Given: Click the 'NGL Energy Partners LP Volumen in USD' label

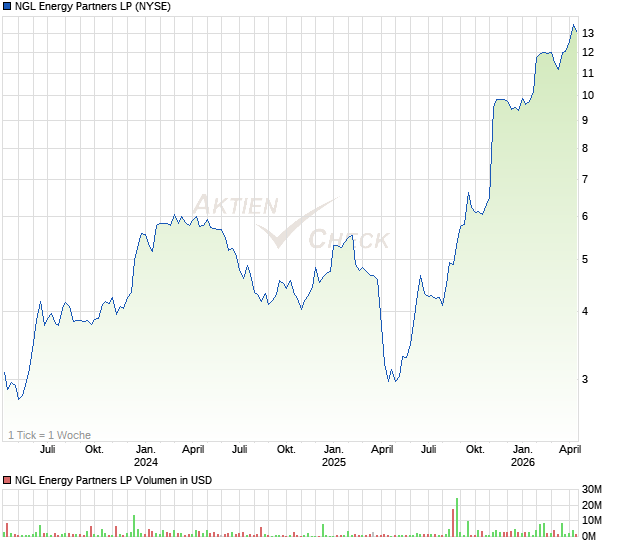Looking at the screenshot, I should [x=113, y=480].
